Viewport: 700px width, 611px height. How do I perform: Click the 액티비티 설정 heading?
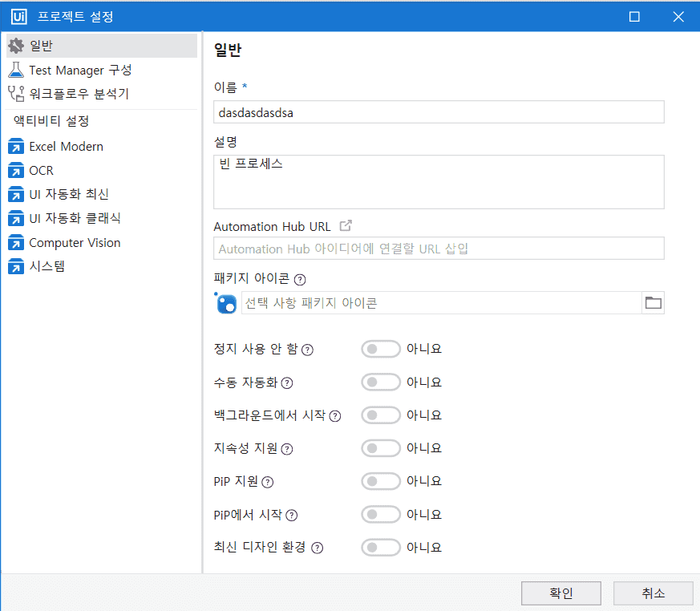tap(51, 121)
